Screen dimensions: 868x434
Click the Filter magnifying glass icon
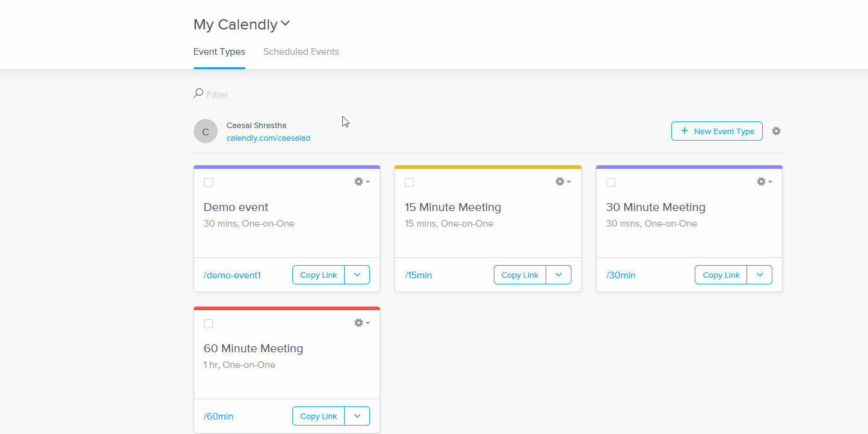198,94
